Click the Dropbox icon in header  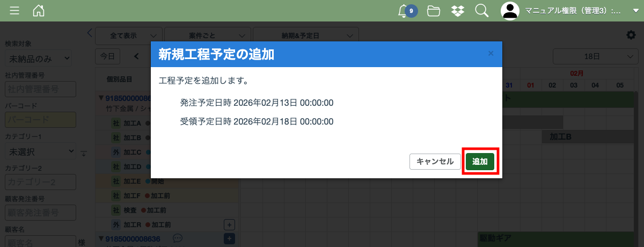(x=458, y=11)
